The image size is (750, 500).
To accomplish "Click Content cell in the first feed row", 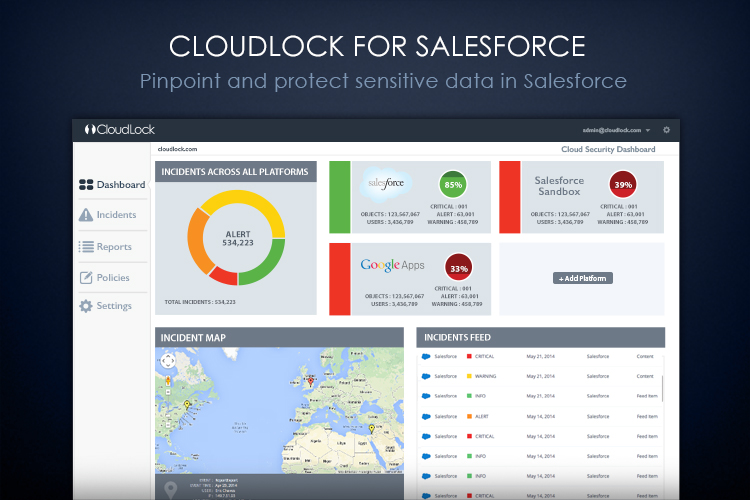I will (645, 356).
